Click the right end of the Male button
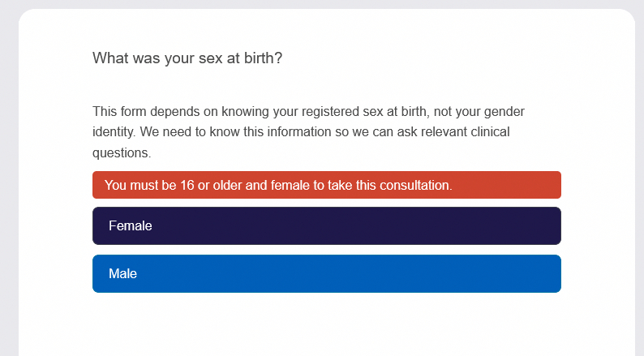 (543, 273)
